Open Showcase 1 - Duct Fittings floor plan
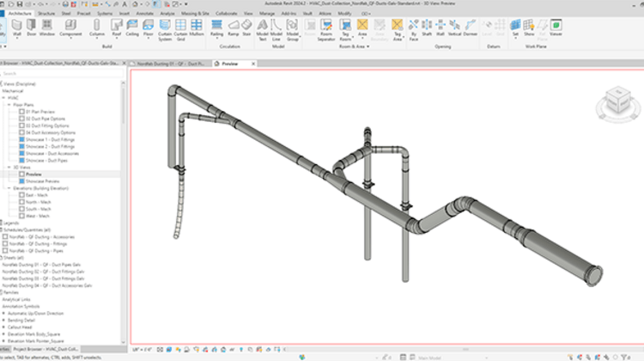Image resolution: width=644 pixels, height=361 pixels. click(52, 140)
